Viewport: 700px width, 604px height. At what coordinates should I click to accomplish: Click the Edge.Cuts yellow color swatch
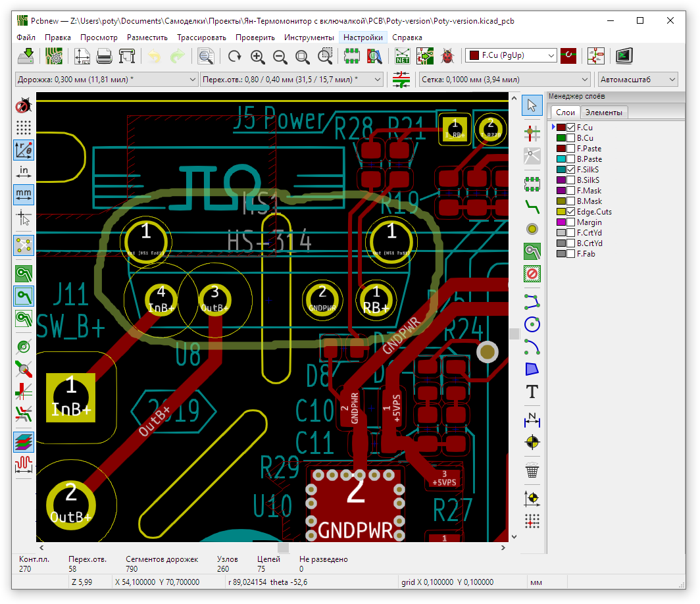point(561,212)
